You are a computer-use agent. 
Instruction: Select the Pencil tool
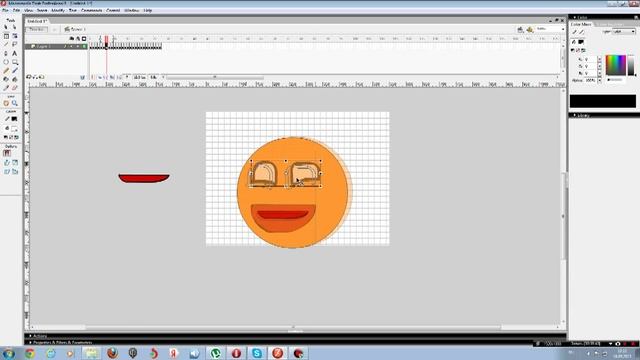(x=6, y=71)
